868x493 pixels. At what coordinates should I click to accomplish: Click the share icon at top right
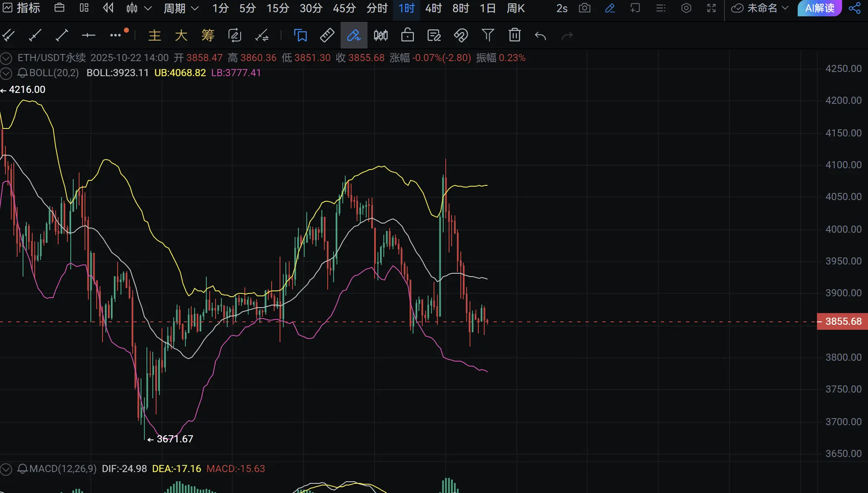click(855, 8)
